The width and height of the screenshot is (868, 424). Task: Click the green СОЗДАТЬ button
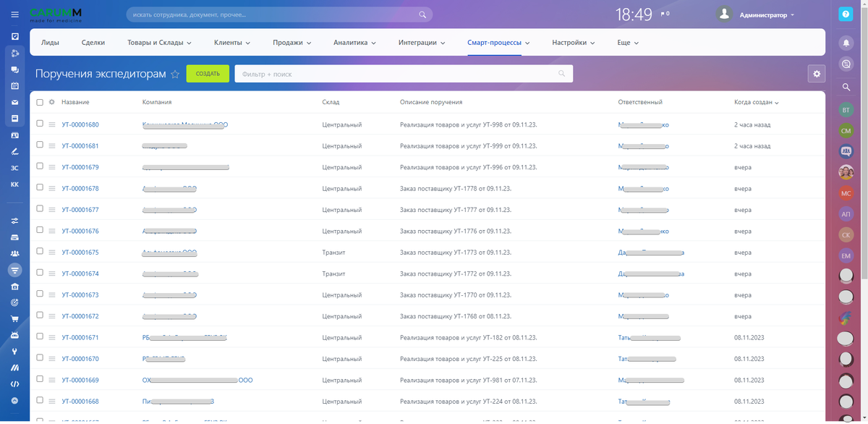[x=208, y=74]
